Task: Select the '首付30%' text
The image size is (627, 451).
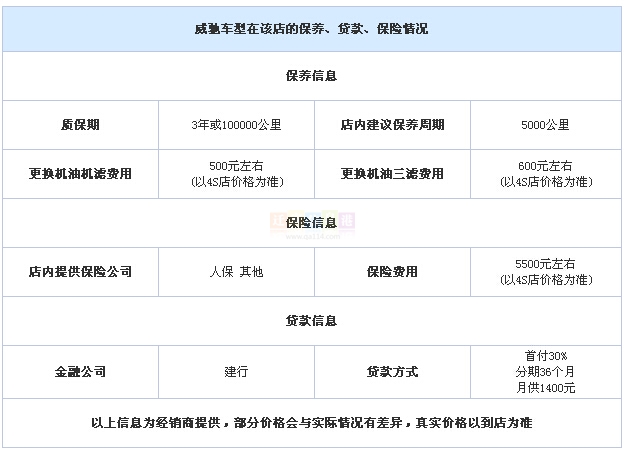Action: coord(545,356)
